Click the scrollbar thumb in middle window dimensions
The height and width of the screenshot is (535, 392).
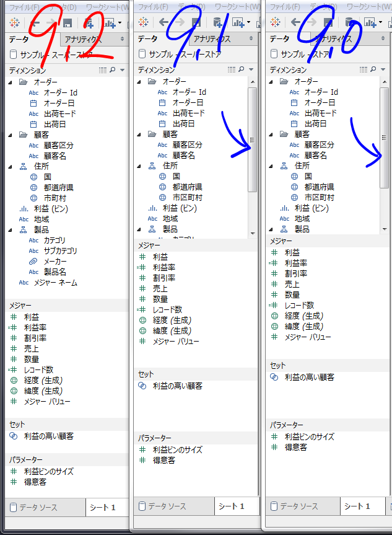(x=252, y=140)
